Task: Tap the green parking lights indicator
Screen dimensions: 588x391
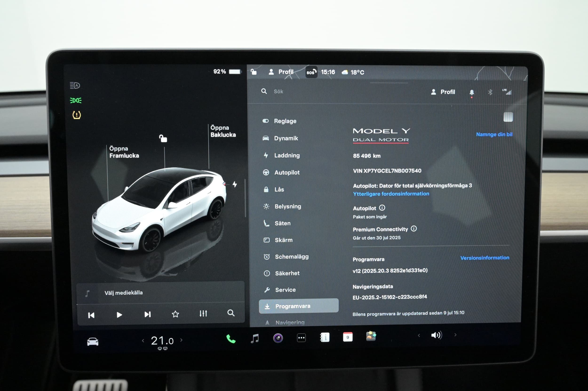Action: tap(76, 100)
